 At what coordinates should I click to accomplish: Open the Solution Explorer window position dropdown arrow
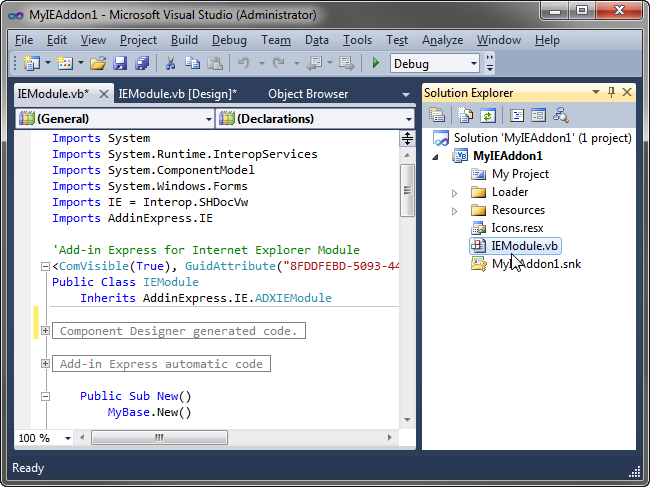(596, 92)
